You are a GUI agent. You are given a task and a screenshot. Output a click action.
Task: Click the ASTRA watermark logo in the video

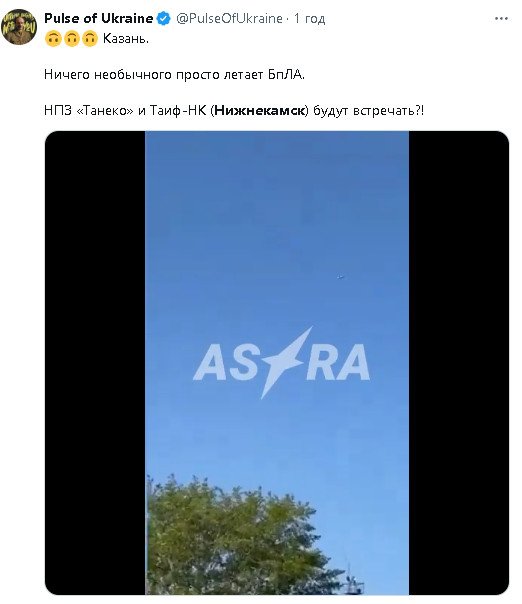click(x=281, y=362)
